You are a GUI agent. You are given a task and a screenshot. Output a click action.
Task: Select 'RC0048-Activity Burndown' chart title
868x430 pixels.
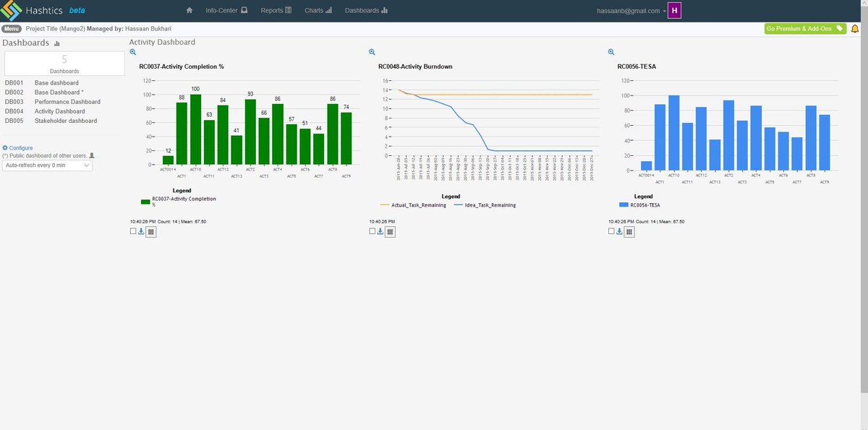coord(415,66)
